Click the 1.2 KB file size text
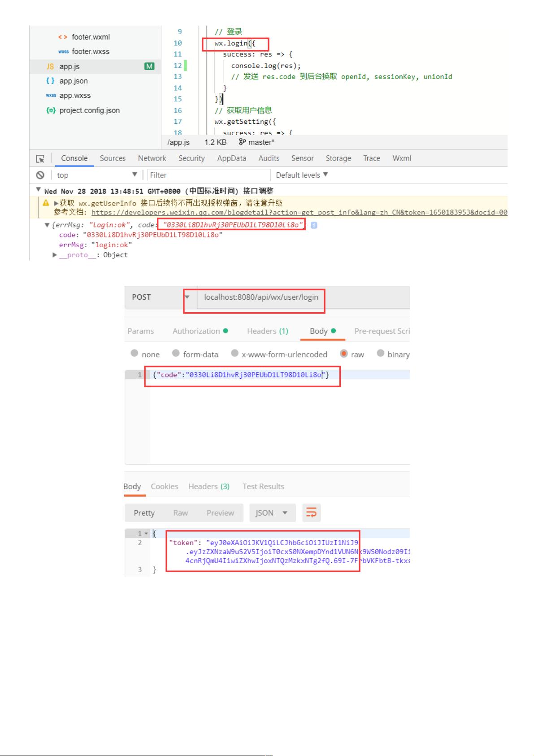The image size is (534, 756). [215, 142]
